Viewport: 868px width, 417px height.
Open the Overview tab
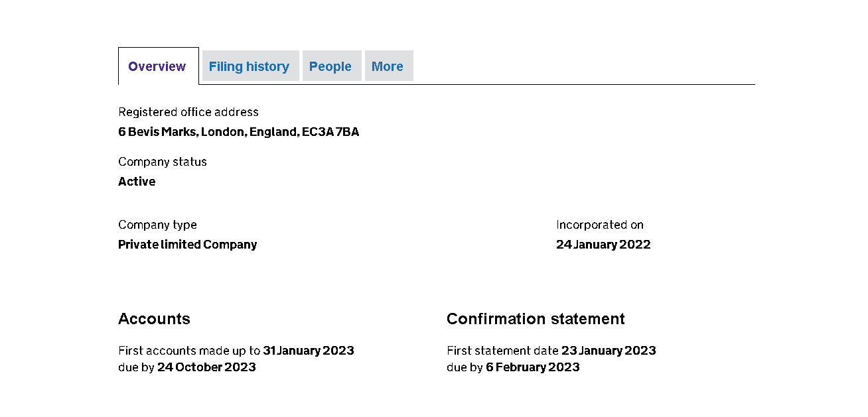[x=157, y=66]
